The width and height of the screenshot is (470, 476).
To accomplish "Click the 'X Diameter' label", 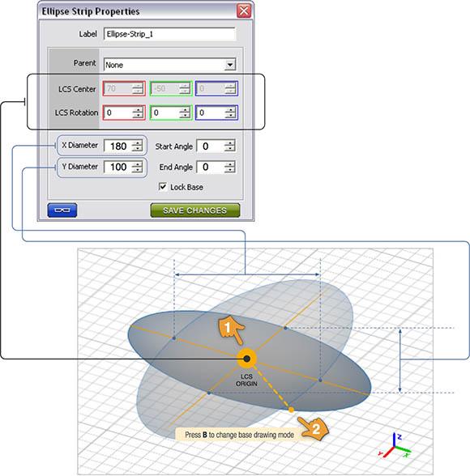I will click(80, 146).
